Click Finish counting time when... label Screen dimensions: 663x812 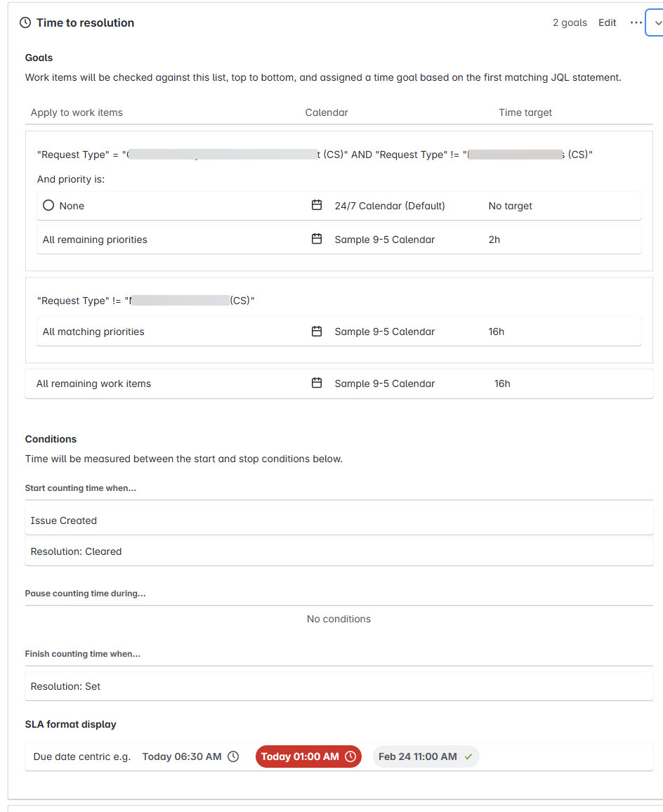pos(82,654)
